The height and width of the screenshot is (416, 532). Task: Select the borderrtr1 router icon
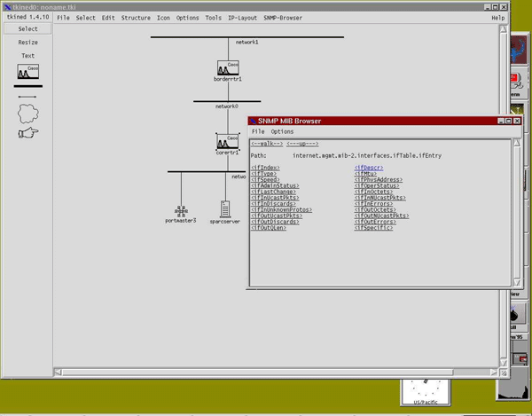click(229, 68)
